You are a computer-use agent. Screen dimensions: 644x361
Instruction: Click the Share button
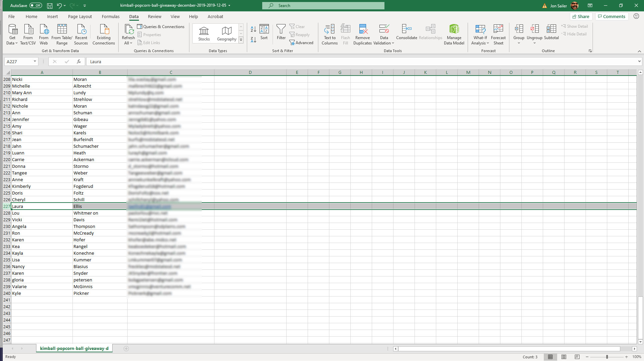(x=581, y=16)
